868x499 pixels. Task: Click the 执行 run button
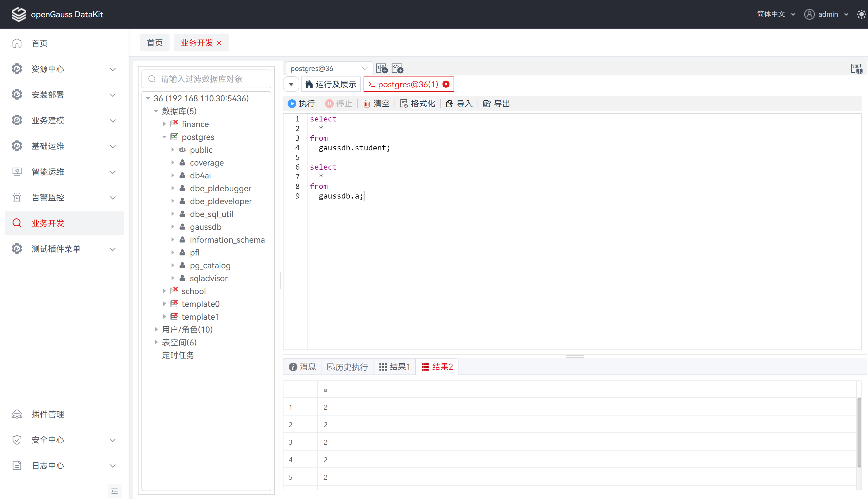(301, 103)
